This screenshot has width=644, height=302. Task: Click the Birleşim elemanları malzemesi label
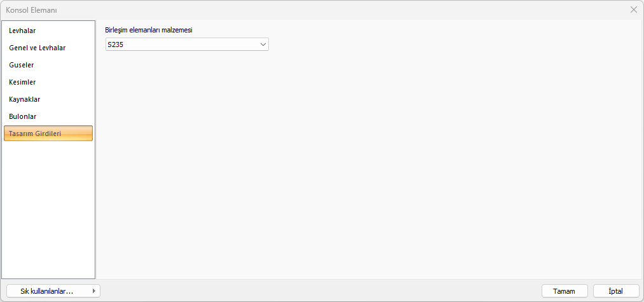pos(148,30)
